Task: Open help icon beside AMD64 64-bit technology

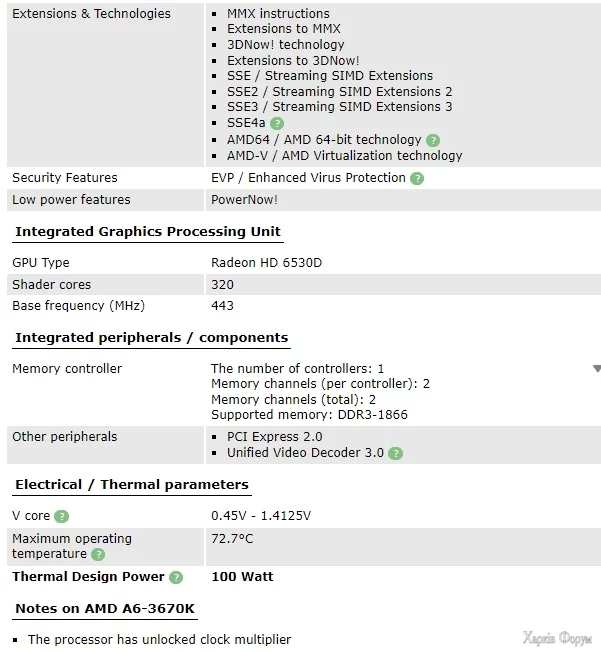Action: coord(432,140)
